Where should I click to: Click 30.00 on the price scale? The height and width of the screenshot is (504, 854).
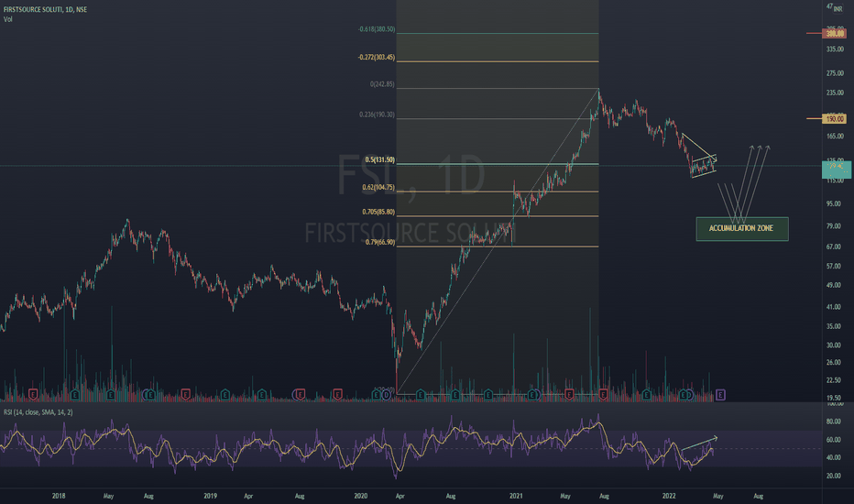coord(835,345)
